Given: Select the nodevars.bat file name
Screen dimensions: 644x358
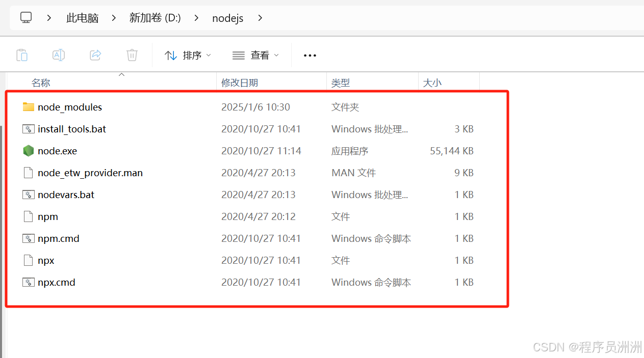Looking at the screenshot, I should pyautogui.click(x=66, y=195).
